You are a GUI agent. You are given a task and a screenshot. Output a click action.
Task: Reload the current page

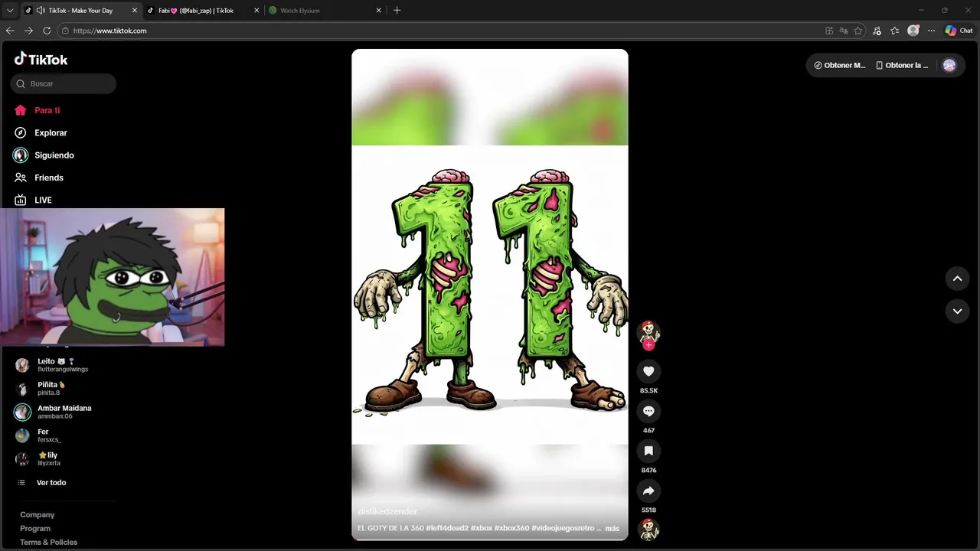(x=47, y=31)
